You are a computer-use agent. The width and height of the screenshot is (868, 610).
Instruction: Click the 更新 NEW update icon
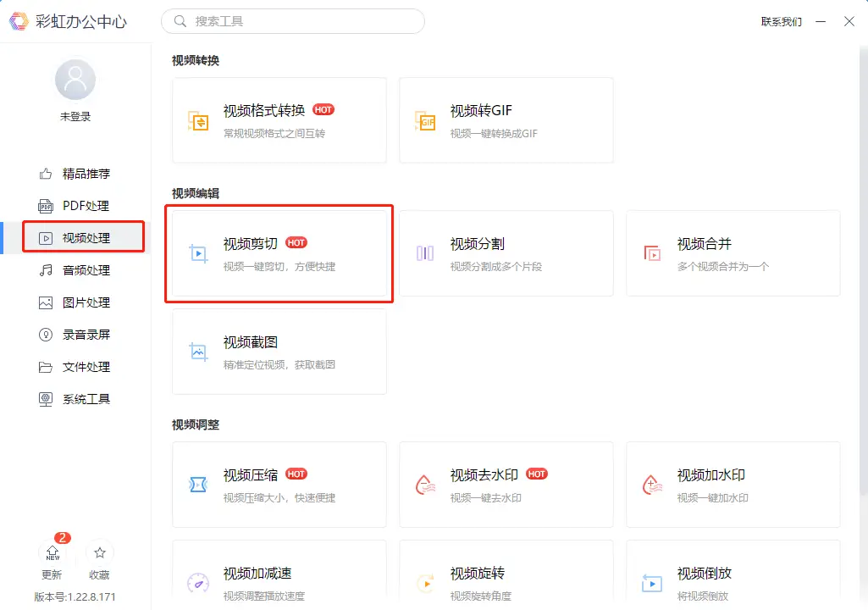(x=53, y=552)
